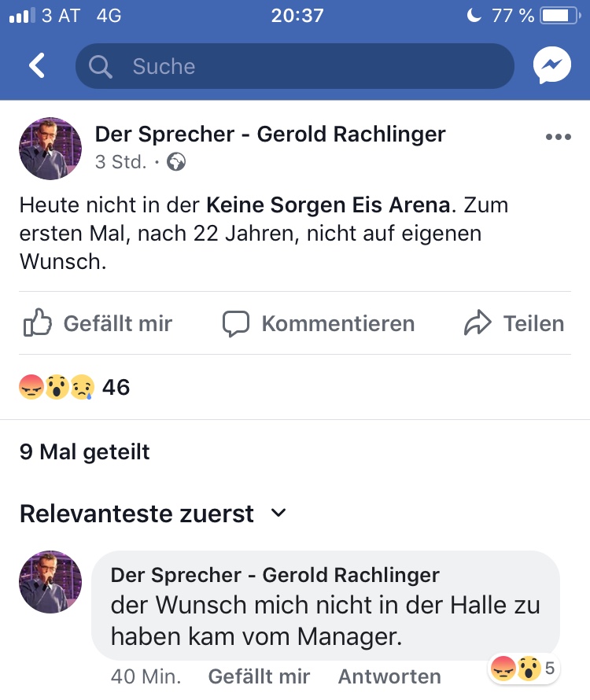
Task: Like the comment via Gefällt mir
Action: click(x=259, y=676)
